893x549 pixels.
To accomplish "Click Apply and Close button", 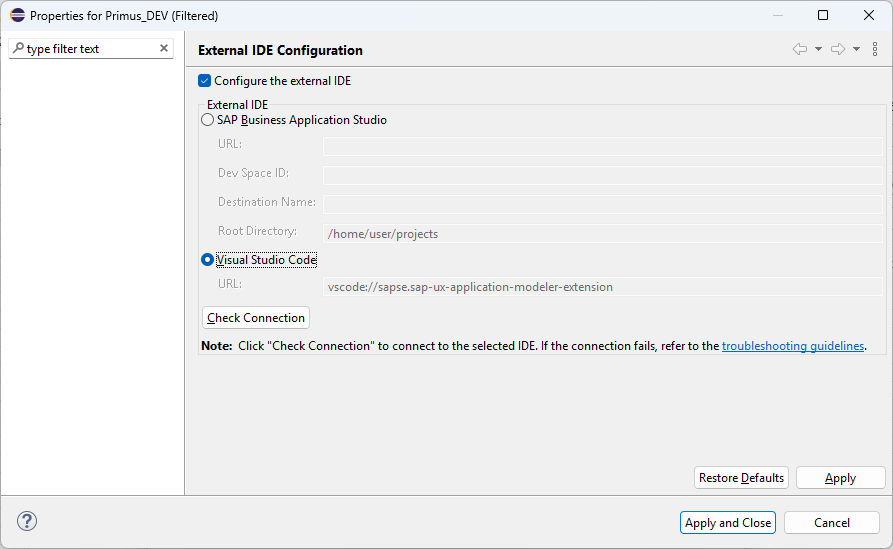I will pyautogui.click(x=728, y=523).
